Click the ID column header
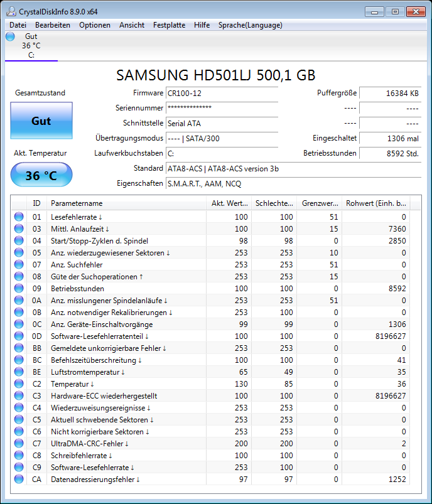Image resolution: width=432 pixels, height=504 pixels. [x=36, y=203]
